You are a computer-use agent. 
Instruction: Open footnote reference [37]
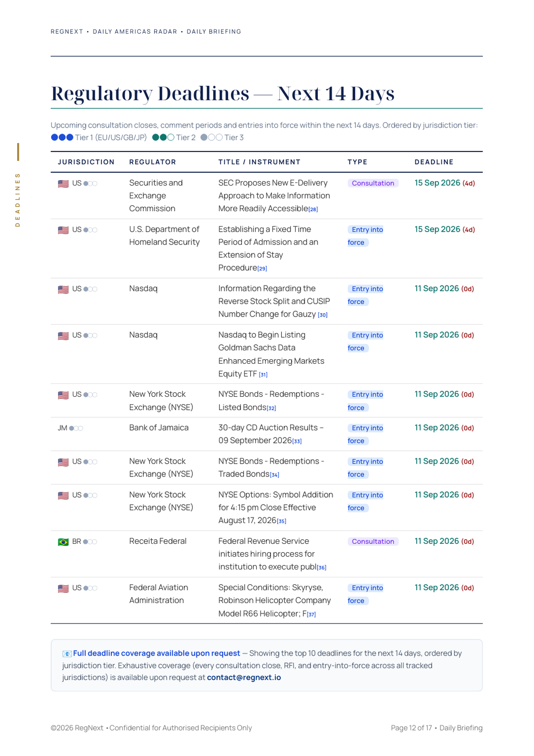point(311,614)
